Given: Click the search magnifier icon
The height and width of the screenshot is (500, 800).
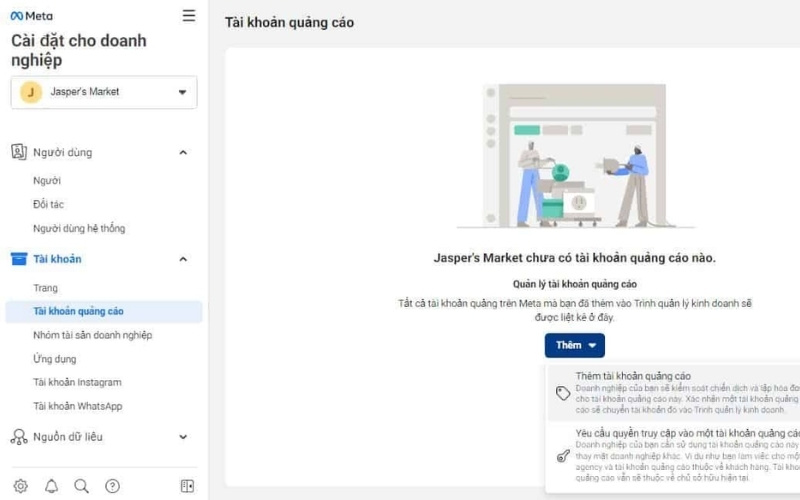Looking at the screenshot, I should [x=82, y=486].
